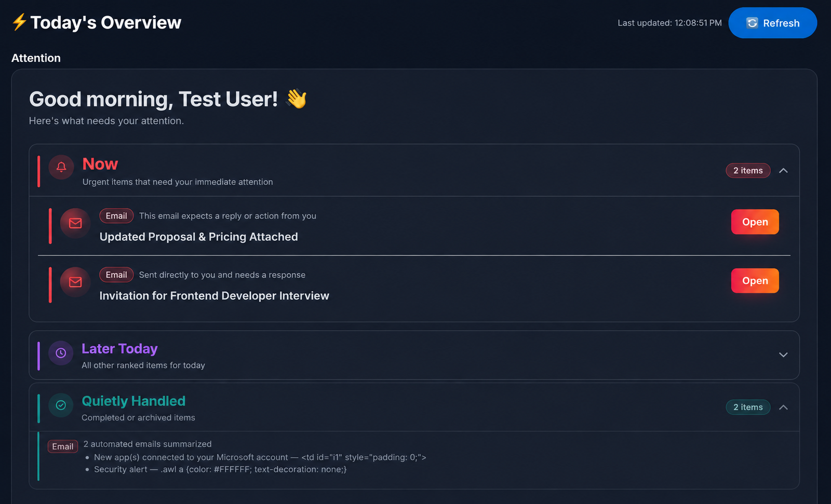Image resolution: width=831 pixels, height=504 pixels.
Task: Select the Email tag on Updated Proposal item
Action: click(x=116, y=216)
